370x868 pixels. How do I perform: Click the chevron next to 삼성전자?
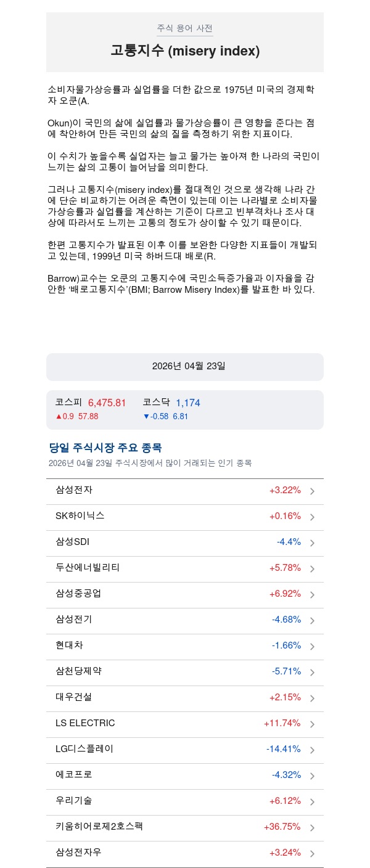(x=312, y=491)
